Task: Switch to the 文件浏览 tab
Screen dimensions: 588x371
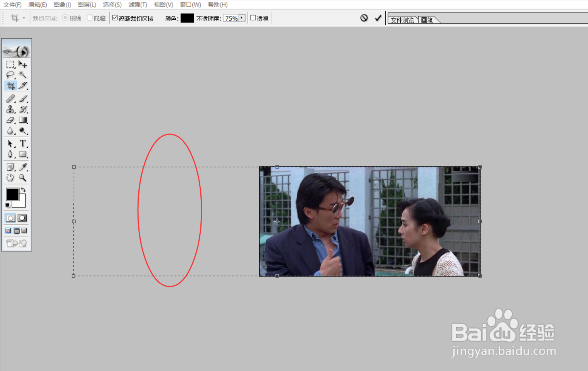Action: [403, 20]
